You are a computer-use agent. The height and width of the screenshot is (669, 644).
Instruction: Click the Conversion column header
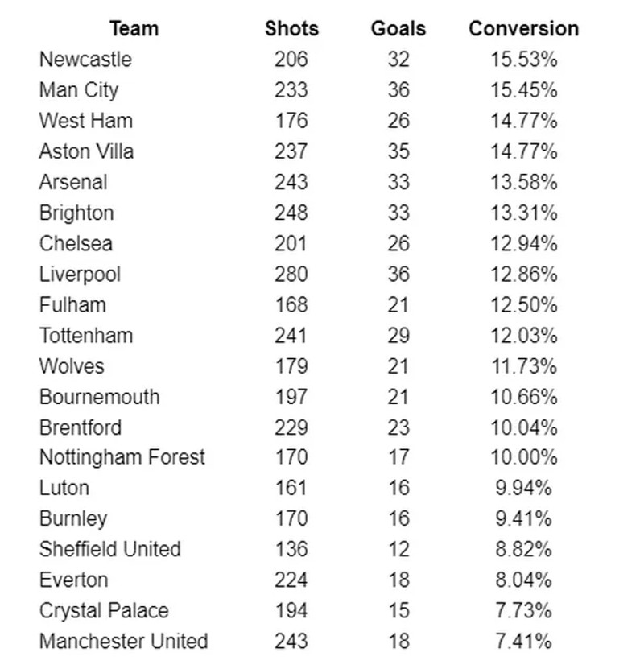click(524, 29)
